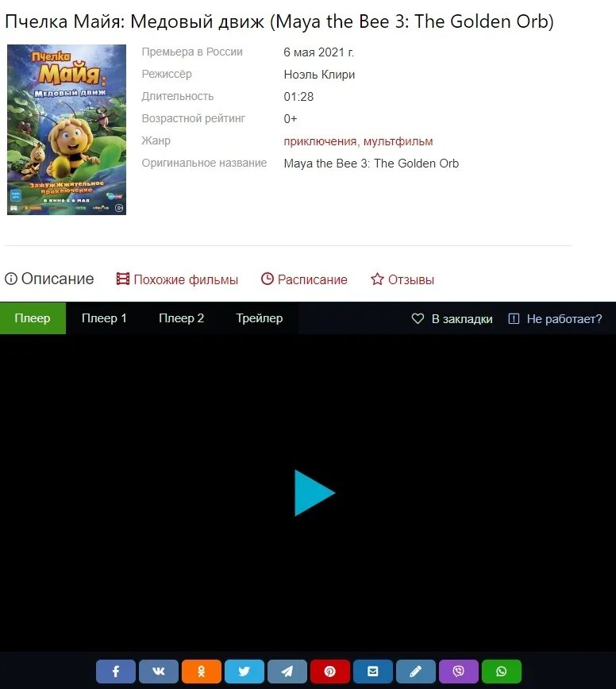Open the Пчелка Майя movie poster

(x=67, y=129)
